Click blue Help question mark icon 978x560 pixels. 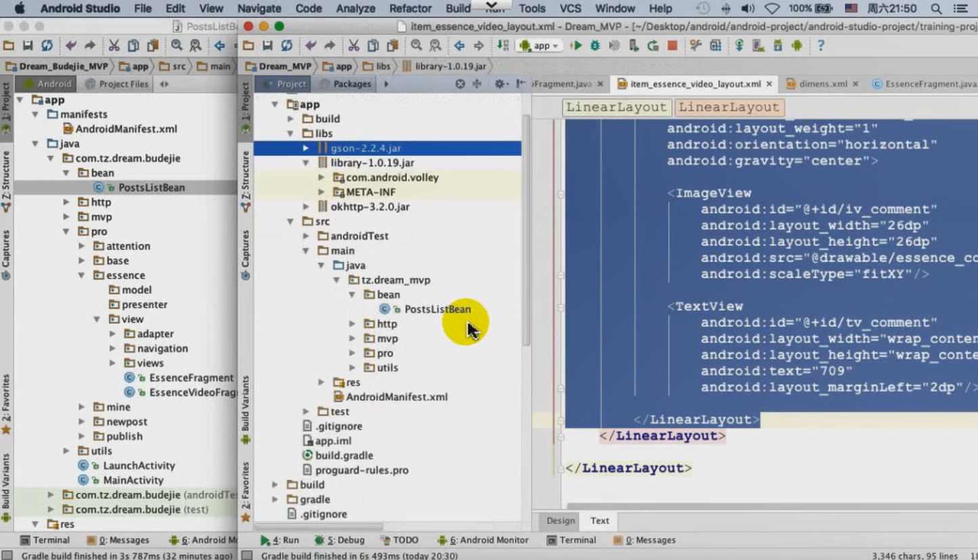pos(821,46)
